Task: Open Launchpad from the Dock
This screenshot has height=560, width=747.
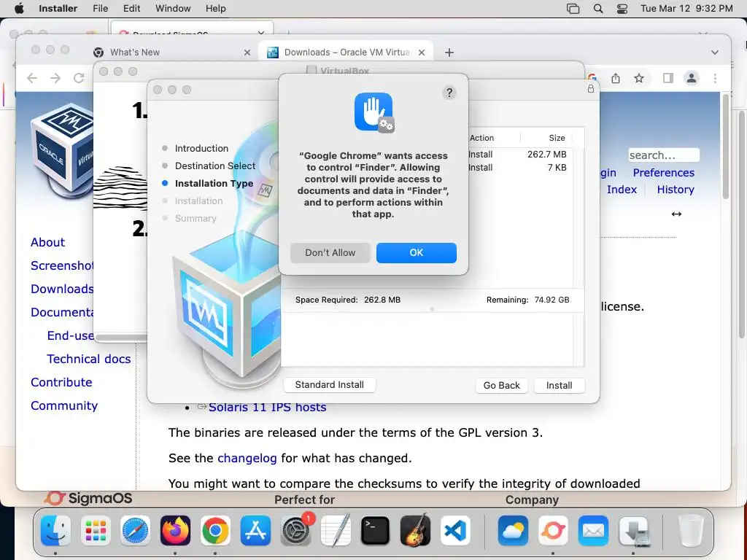Action: 96,531
